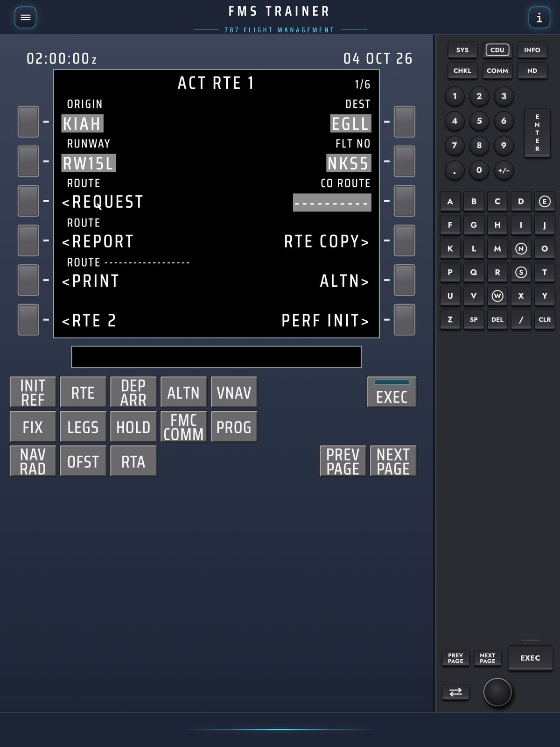Select line key beside RTE 2
560x747 pixels.
point(28,320)
